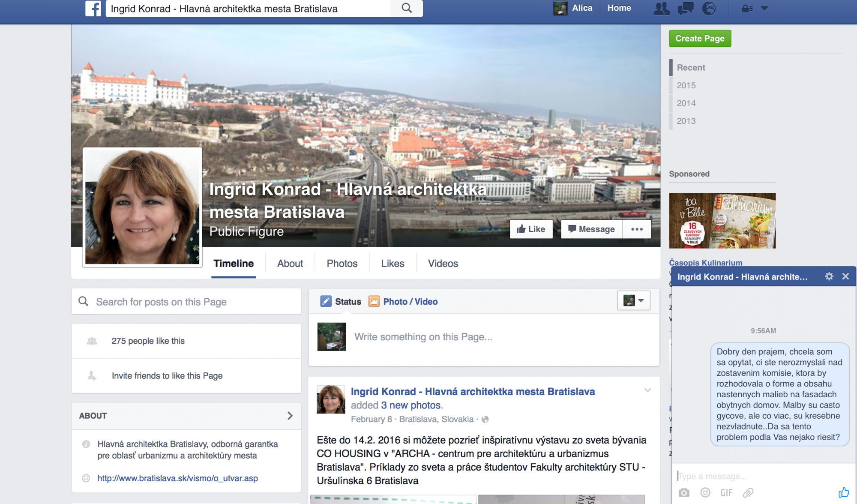Open the bratislava.sk website link
Image resolution: width=857 pixels, height=504 pixels.
(x=177, y=478)
